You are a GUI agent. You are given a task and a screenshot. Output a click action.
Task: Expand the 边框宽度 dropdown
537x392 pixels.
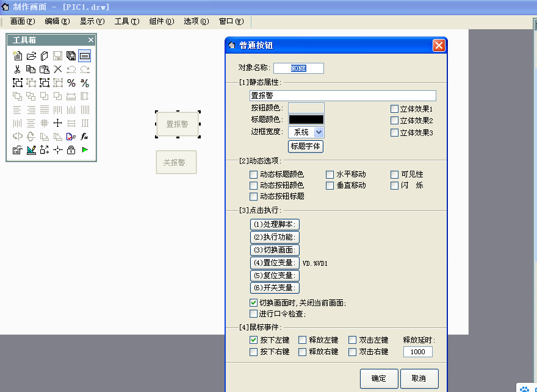pos(319,132)
